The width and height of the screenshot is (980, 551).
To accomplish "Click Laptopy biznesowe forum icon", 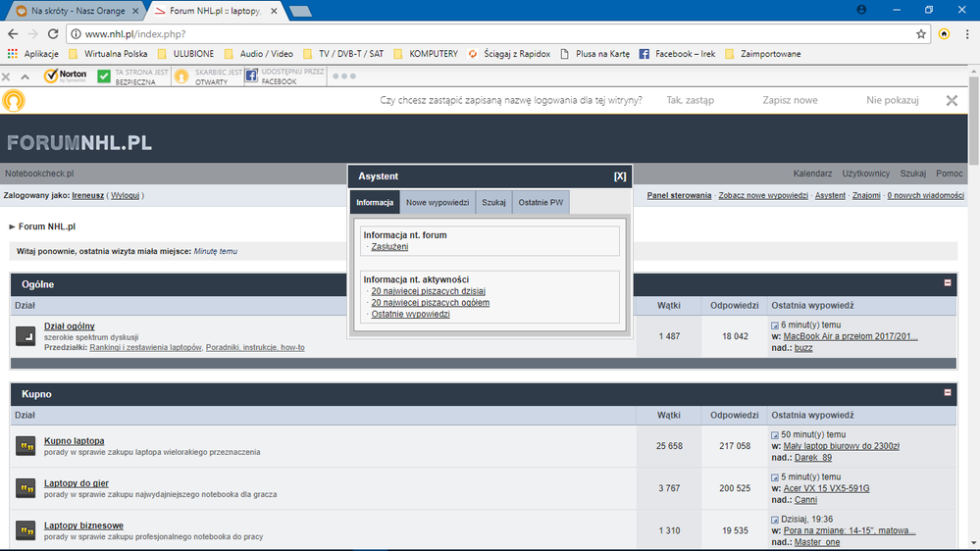I will [x=26, y=531].
